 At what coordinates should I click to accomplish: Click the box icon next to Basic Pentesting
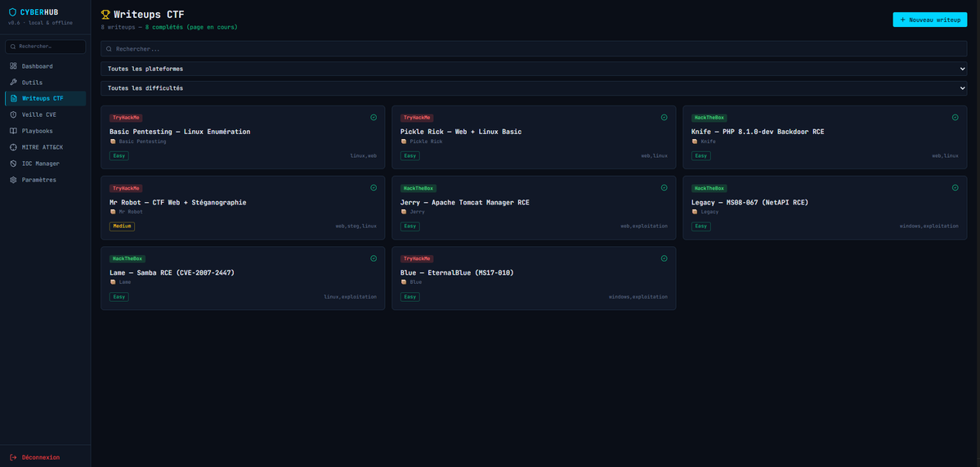(113, 142)
